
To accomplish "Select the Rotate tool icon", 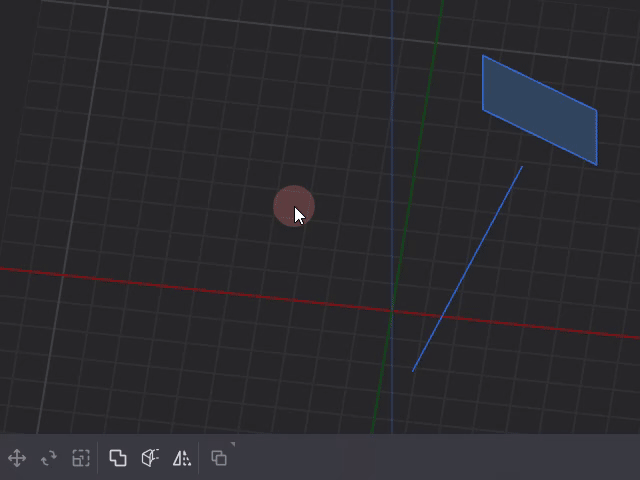I will (x=49, y=458).
